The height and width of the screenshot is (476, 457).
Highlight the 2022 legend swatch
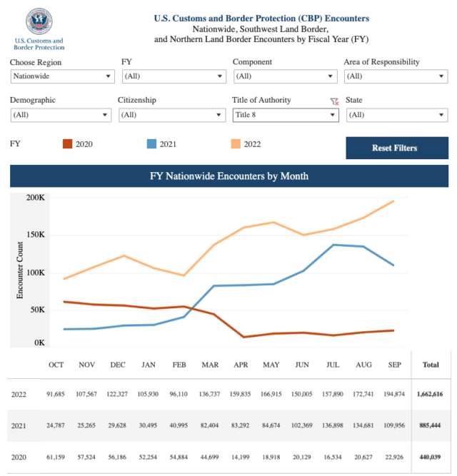pyautogui.click(x=236, y=144)
